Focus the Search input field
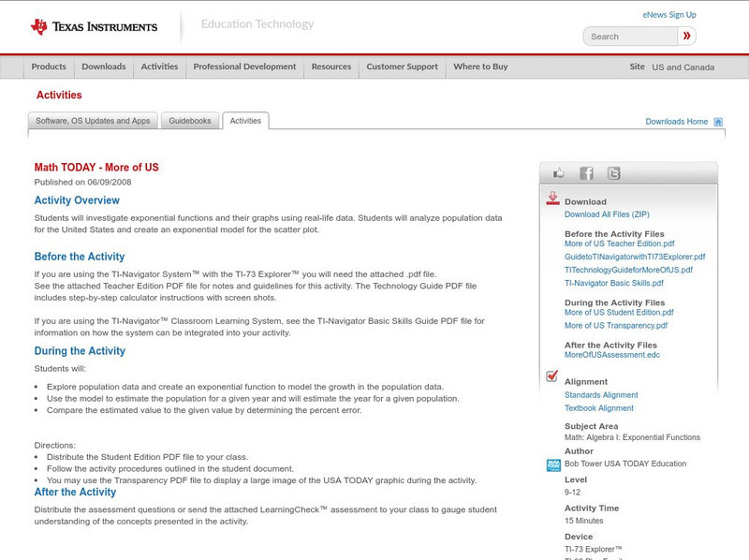 point(630,37)
